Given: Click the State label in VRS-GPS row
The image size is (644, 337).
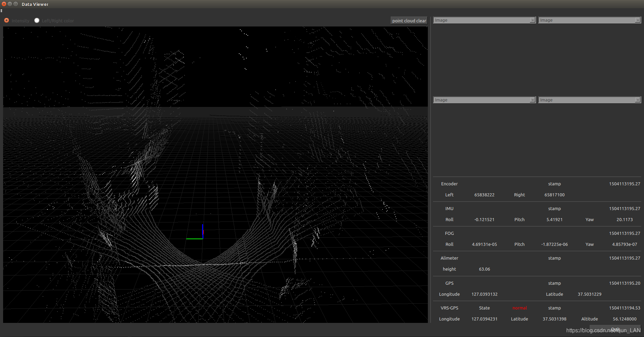Looking at the screenshot, I should [484, 308].
